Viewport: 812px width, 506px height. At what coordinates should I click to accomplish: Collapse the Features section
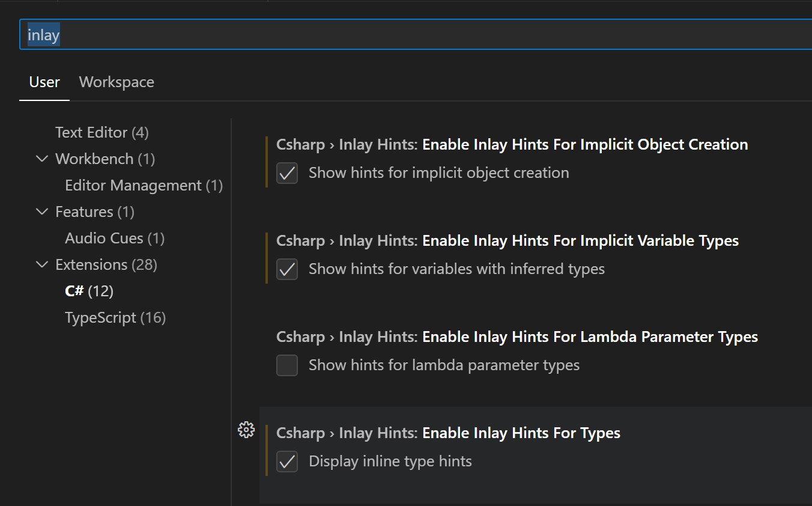coord(42,211)
